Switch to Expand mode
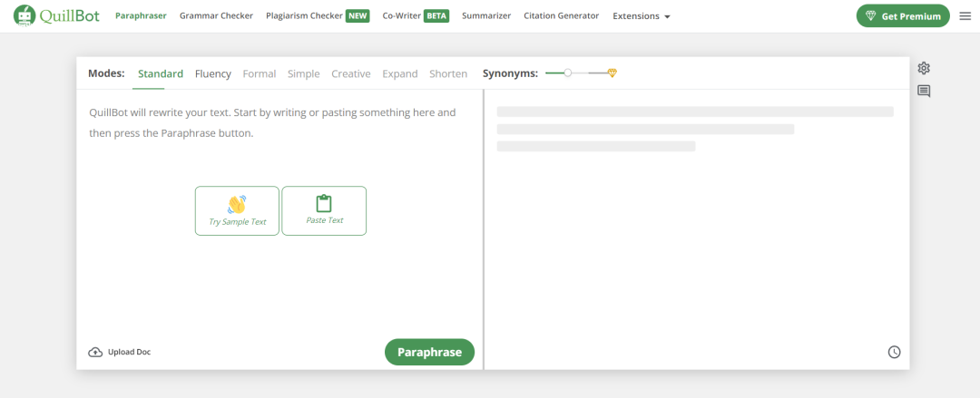980x398 pixels. 400,73
